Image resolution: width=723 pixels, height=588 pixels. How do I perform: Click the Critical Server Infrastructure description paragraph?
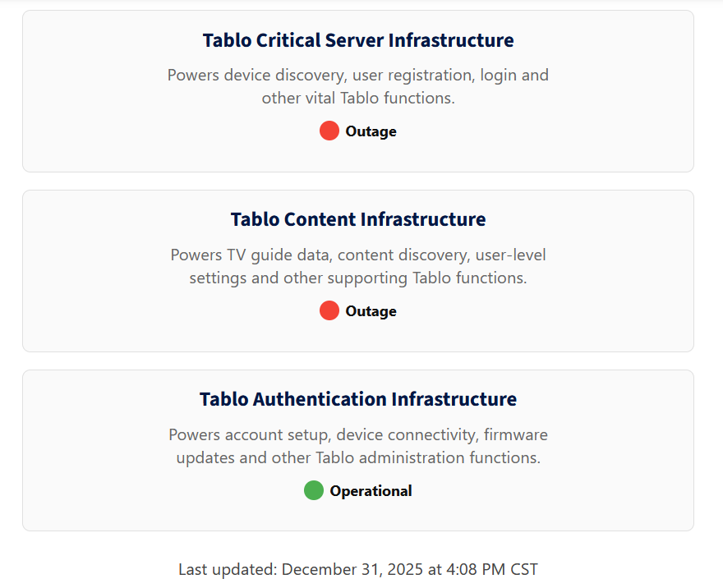(x=358, y=86)
